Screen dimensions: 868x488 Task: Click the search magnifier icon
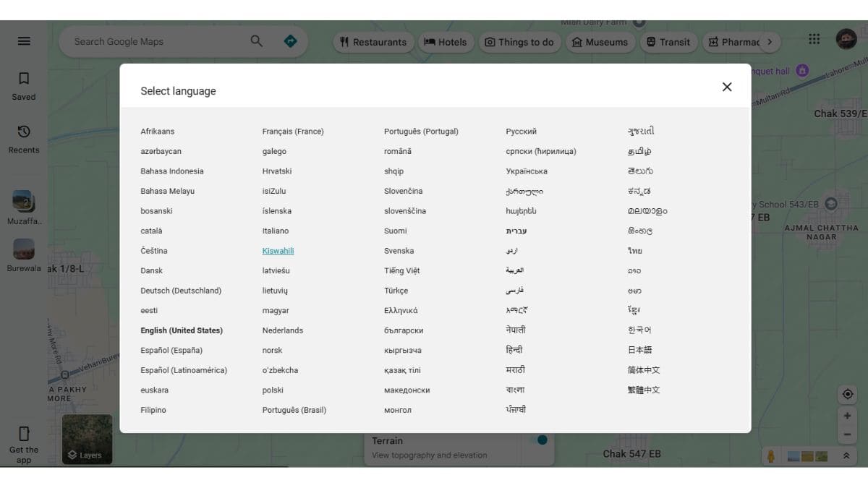pos(257,41)
